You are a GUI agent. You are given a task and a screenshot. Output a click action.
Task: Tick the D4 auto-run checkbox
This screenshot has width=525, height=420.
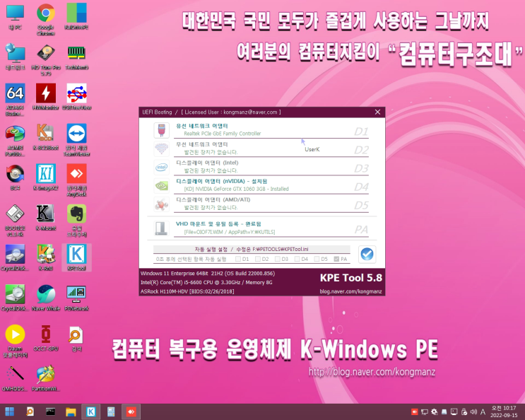(x=297, y=259)
